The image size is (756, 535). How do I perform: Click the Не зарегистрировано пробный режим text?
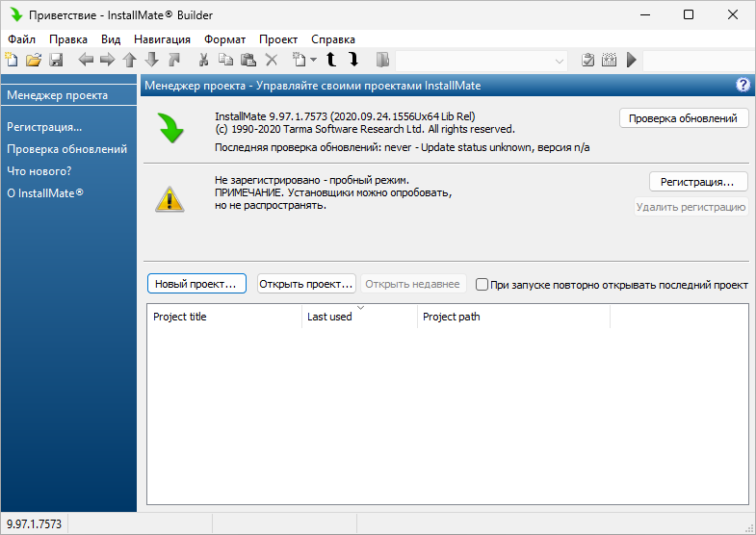pos(312,180)
